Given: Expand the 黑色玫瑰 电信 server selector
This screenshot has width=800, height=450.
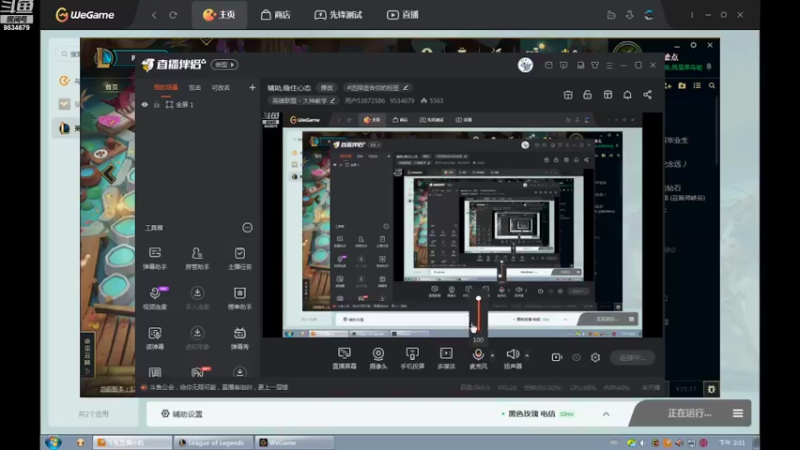Looking at the screenshot, I should click(606, 414).
